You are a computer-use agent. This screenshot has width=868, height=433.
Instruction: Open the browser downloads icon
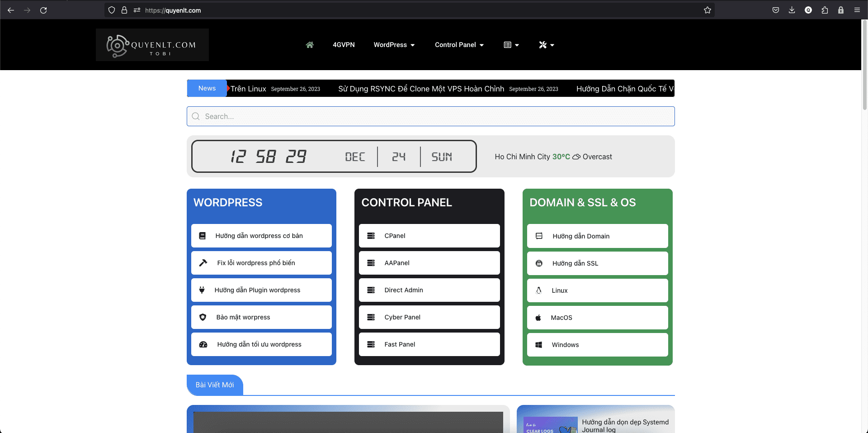pyautogui.click(x=792, y=10)
